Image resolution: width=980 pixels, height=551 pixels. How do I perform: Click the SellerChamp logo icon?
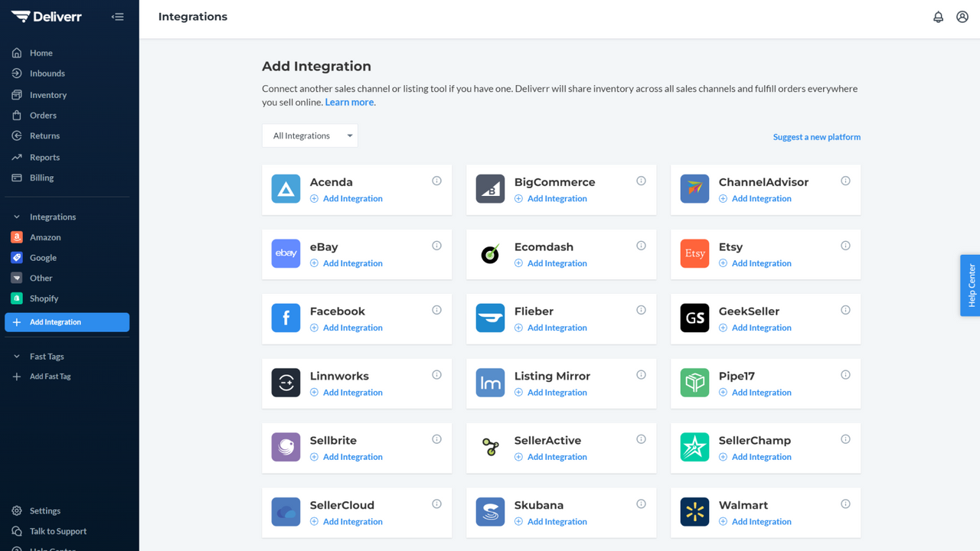[694, 448]
